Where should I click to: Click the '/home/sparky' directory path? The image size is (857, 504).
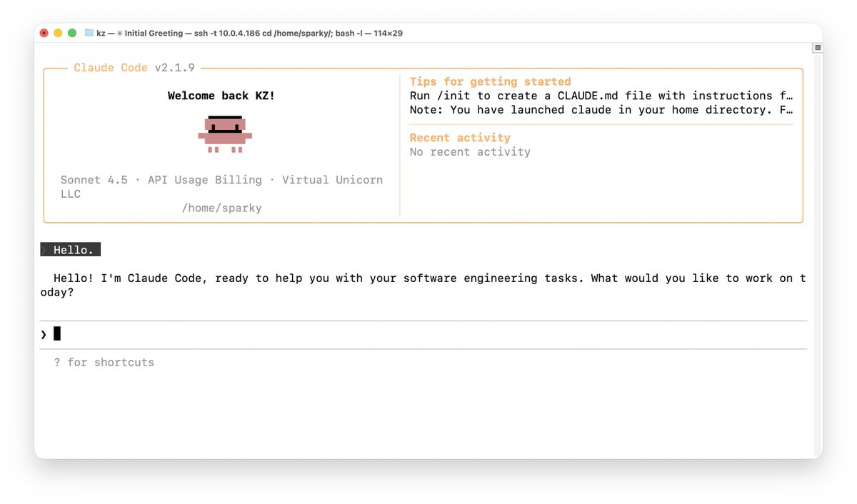(x=221, y=208)
